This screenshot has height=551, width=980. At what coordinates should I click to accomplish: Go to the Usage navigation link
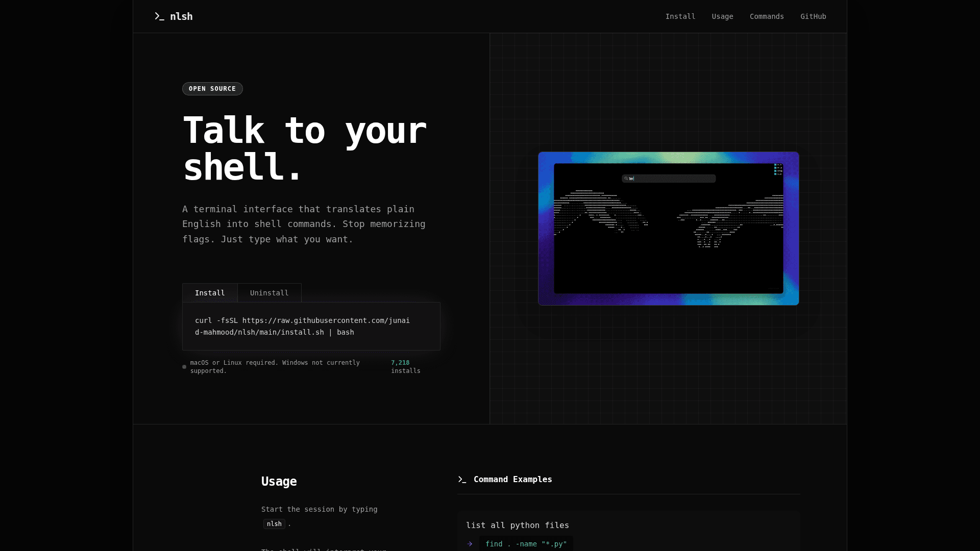[722, 16]
